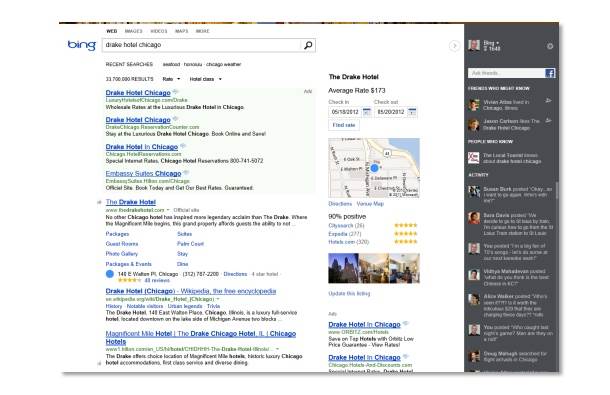Switch to the Maps tab

click(181, 31)
